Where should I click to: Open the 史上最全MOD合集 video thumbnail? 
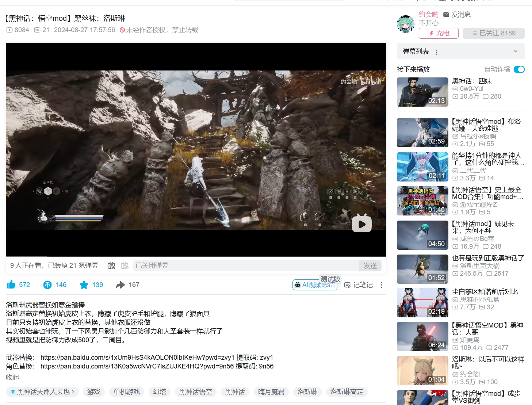pyautogui.click(x=422, y=201)
